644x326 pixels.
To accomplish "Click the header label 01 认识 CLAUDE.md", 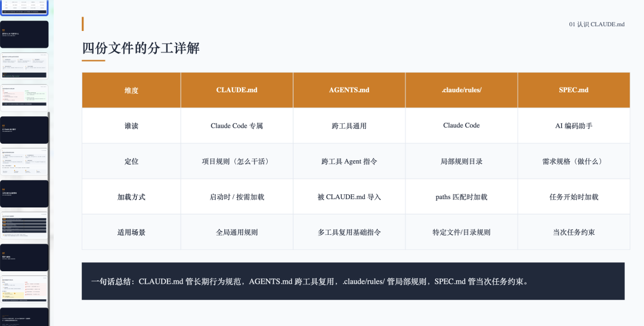I will (x=597, y=24).
